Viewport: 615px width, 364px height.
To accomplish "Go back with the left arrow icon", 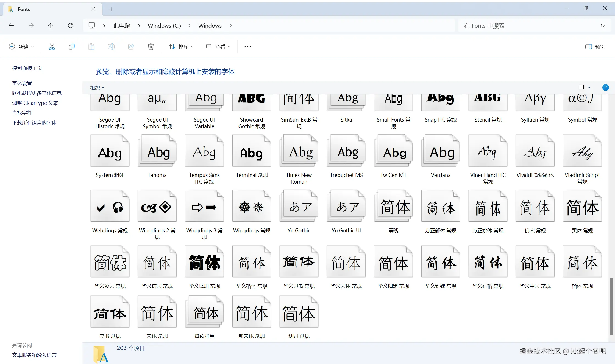I will click(11, 26).
